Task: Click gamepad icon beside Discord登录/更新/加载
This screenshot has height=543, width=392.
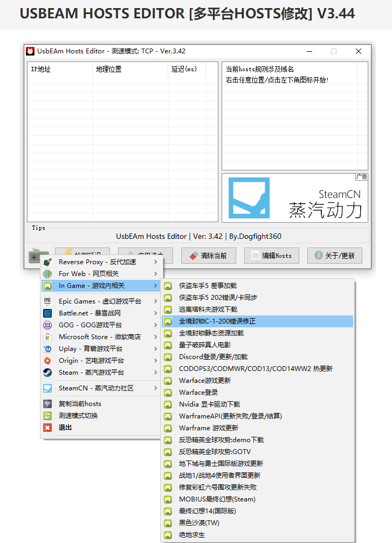Action: coord(168,357)
